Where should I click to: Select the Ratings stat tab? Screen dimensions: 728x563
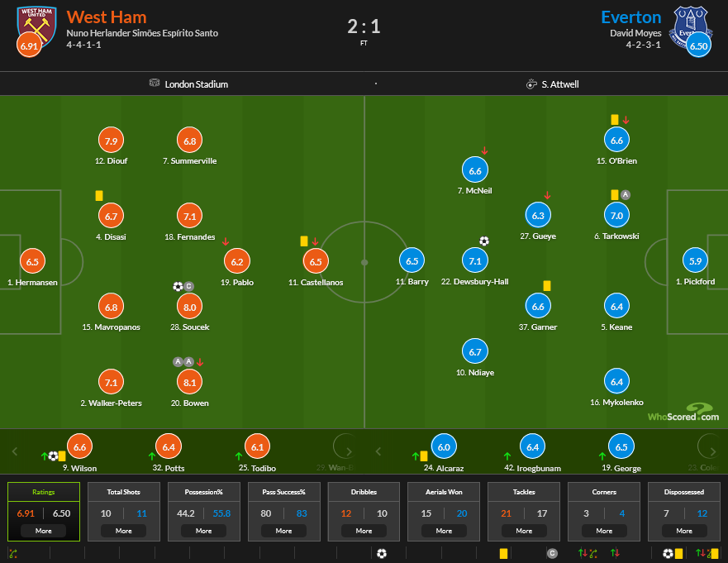44,492
